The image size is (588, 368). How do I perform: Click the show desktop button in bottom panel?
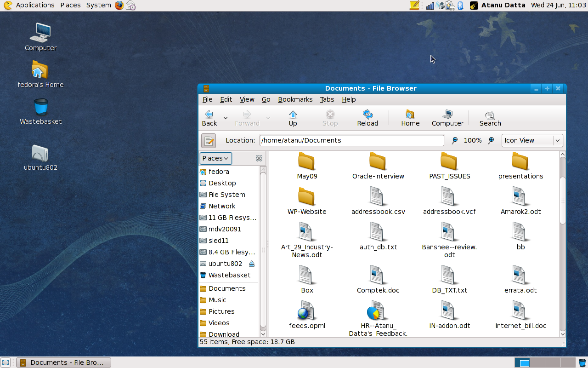6,362
